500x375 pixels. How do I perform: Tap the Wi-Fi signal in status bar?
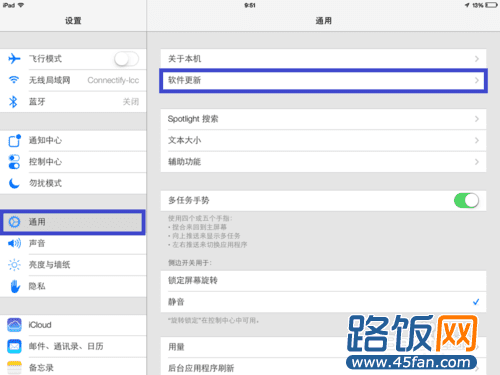click(x=21, y=5)
